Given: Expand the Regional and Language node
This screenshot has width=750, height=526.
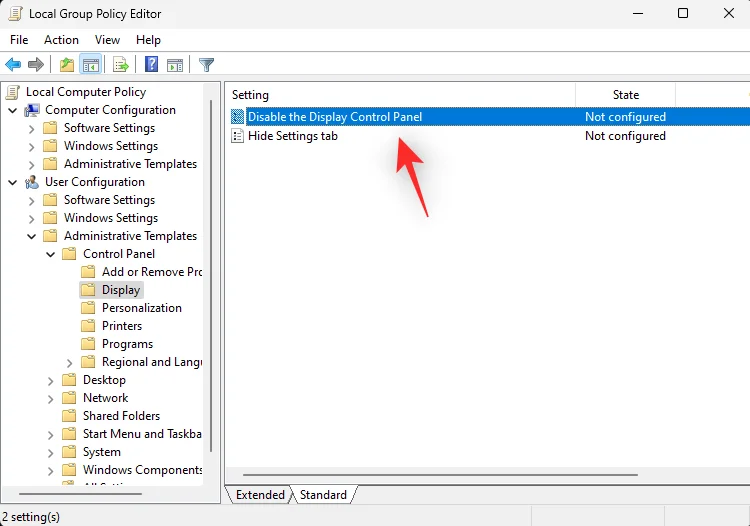Looking at the screenshot, I should [x=69, y=363].
